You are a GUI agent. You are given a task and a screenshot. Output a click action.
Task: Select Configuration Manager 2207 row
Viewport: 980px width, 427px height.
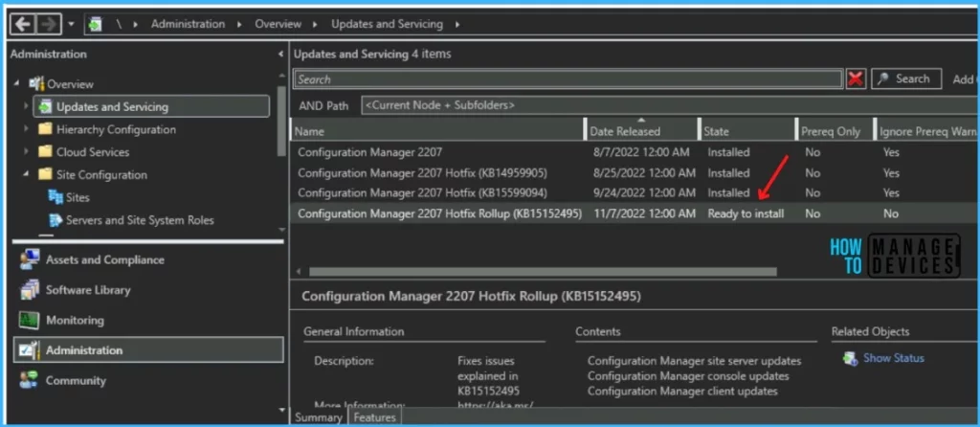635,152
